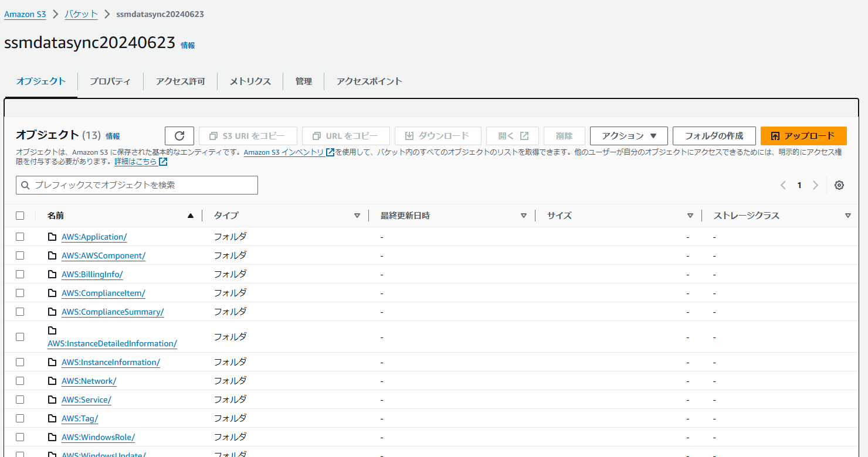Viewport: 868px width, 457px height.
Task: Open the Amazon S3 インベントリ link
Action: (x=284, y=152)
